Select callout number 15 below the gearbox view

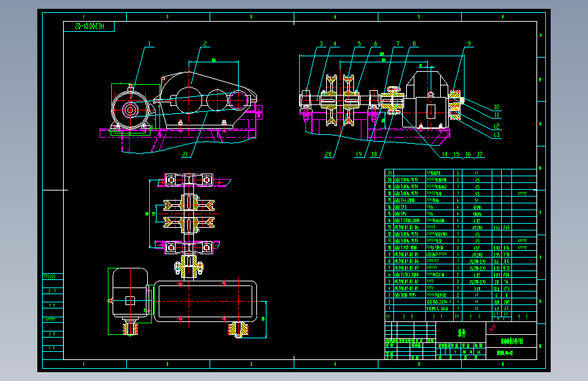coord(456,154)
